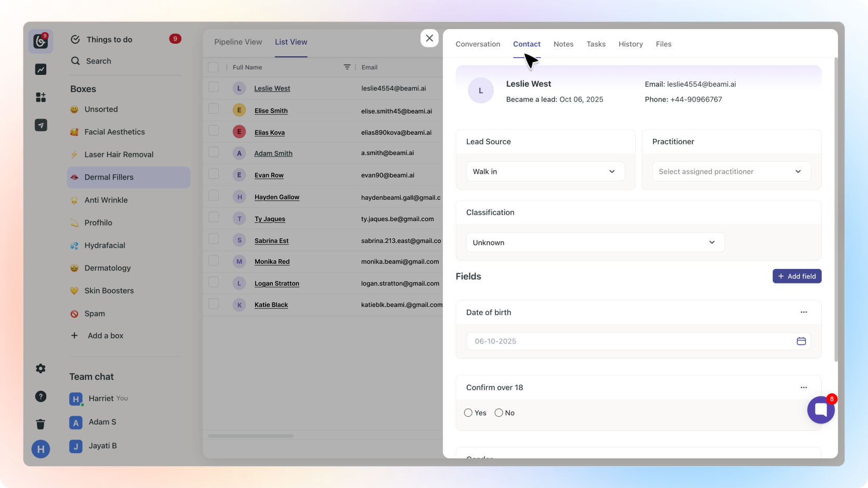The image size is (868, 488).
Task: Click the Date of birth input field
Action: pos(638,341)
